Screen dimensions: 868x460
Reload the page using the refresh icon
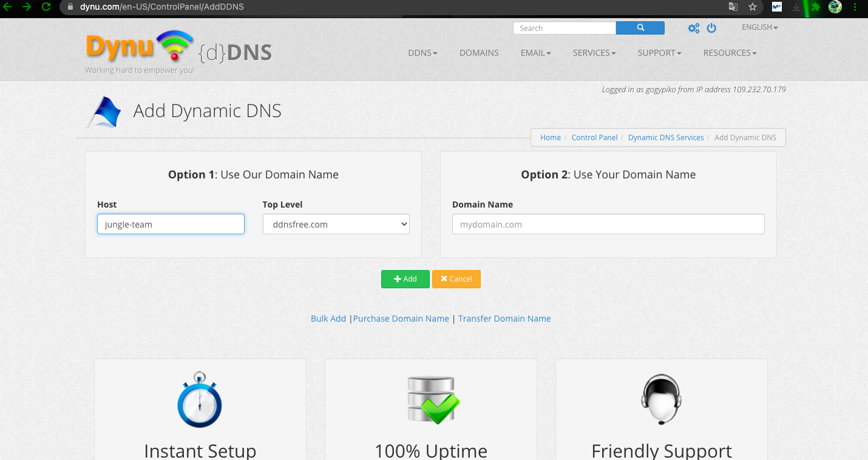click(46, 7)
